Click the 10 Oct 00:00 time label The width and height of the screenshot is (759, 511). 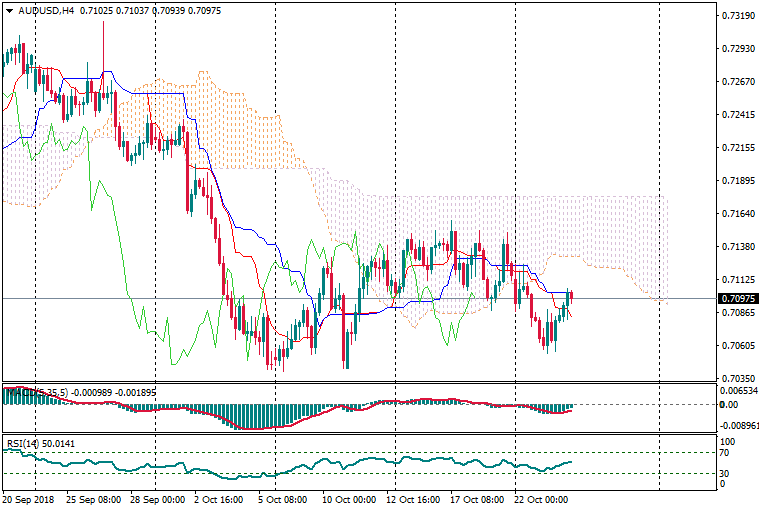[x=349, y=497]
